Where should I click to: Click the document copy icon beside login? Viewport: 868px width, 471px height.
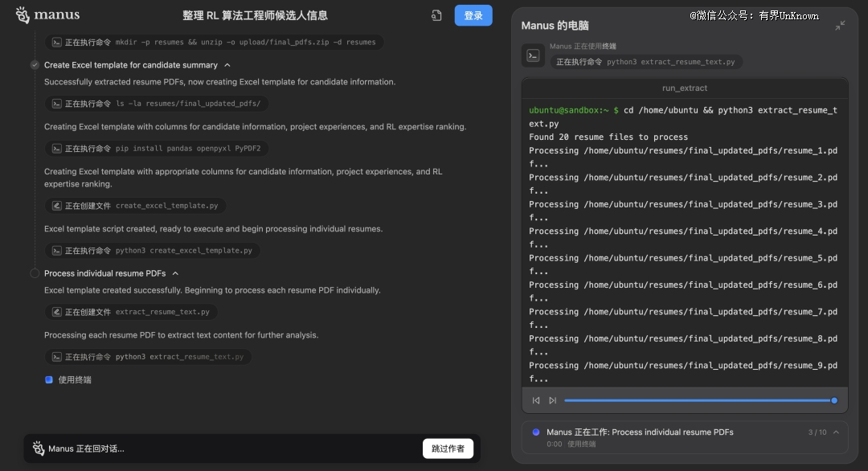pyautogui.click(x=436, y=15)
